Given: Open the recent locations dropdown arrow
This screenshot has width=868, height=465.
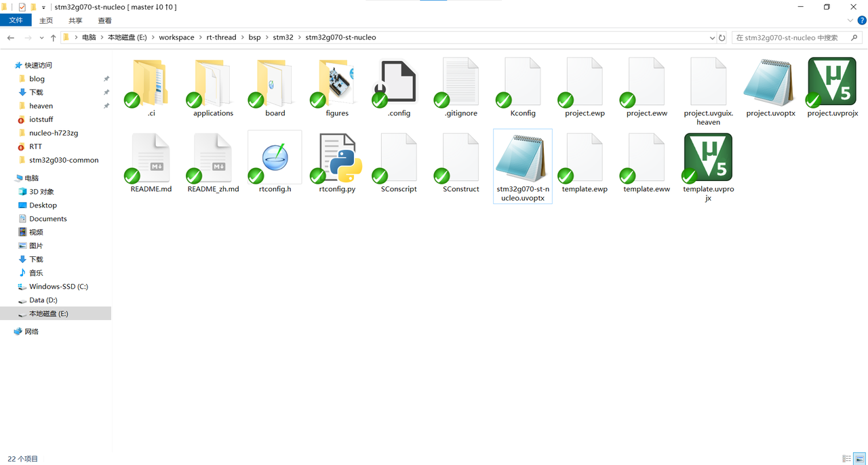Looking at the screenshot, I should click(41, 38).
